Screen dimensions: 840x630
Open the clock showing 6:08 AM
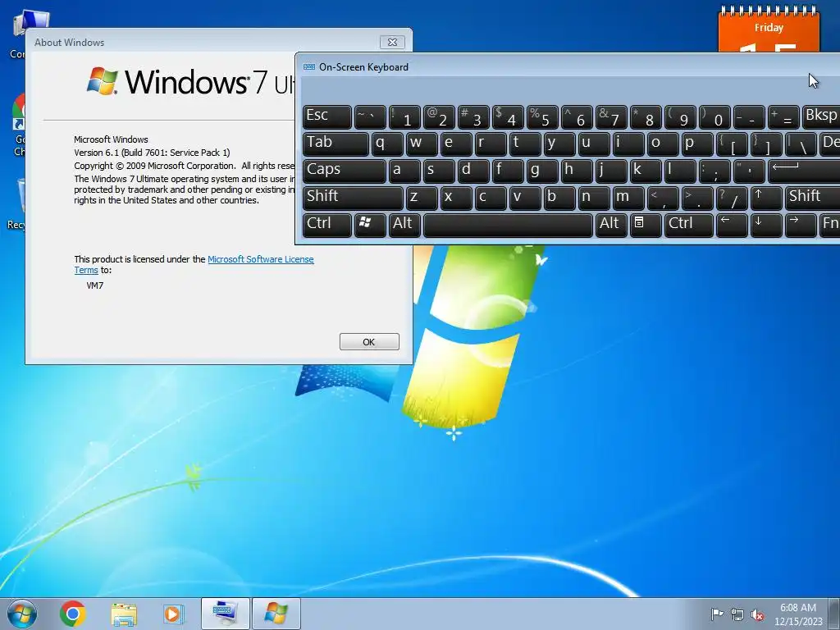click(x=797, y=608)
